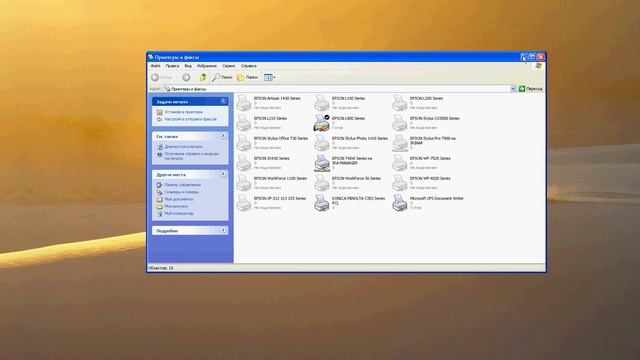Image resolution: width=640 pixels, height=360 pixels.
Task: Select the EPSON L200 Series printer
Action: [418, 103]
